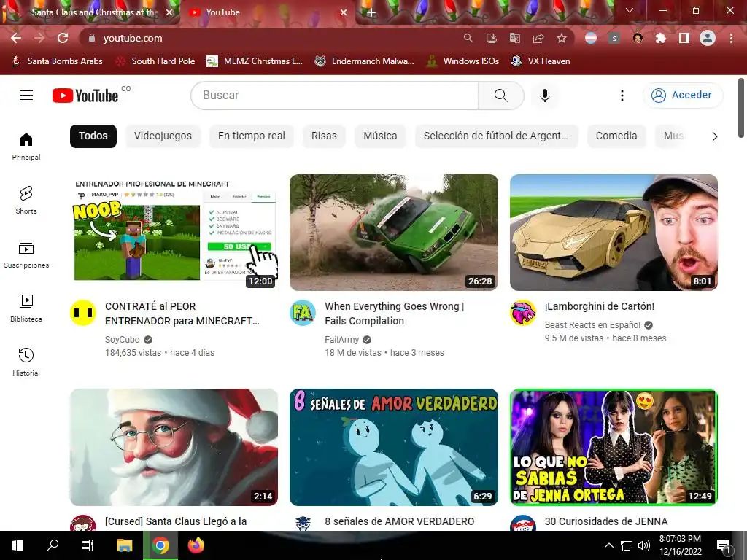Open Shorts in the sidebar
The image size is (747, 560).
coord(26,200)
